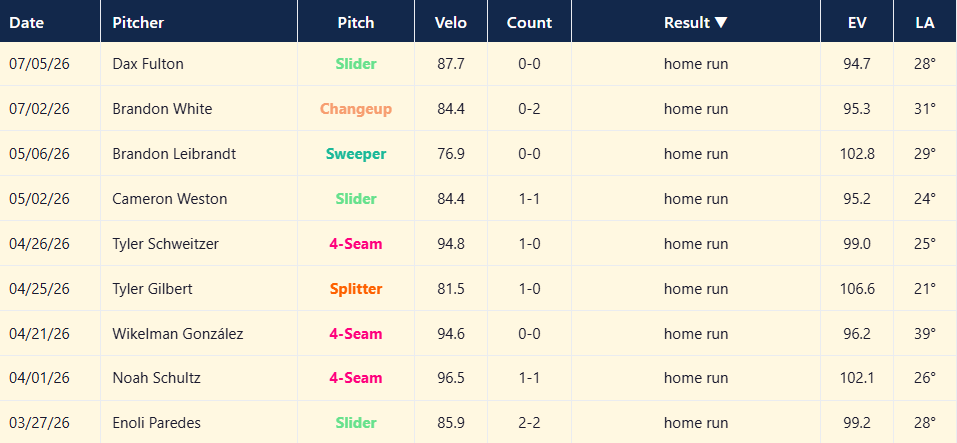Sort by the Result column arrow

tap(721, 23)
